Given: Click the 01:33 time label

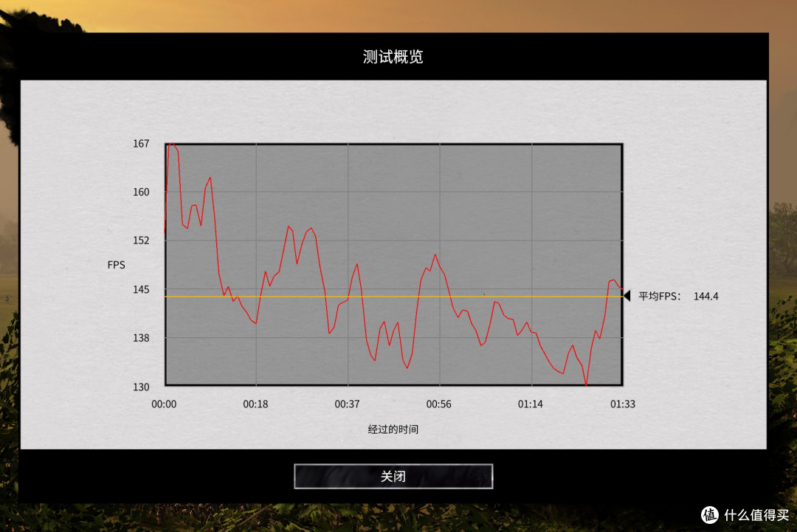Looking at the screenshot, I should (x=623, y=404).
